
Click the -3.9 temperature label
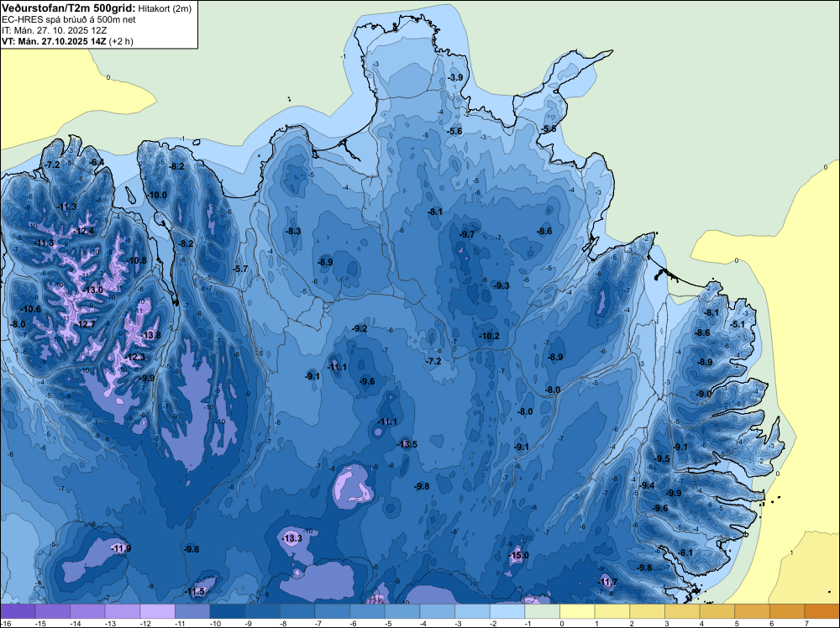coord(455,77)
